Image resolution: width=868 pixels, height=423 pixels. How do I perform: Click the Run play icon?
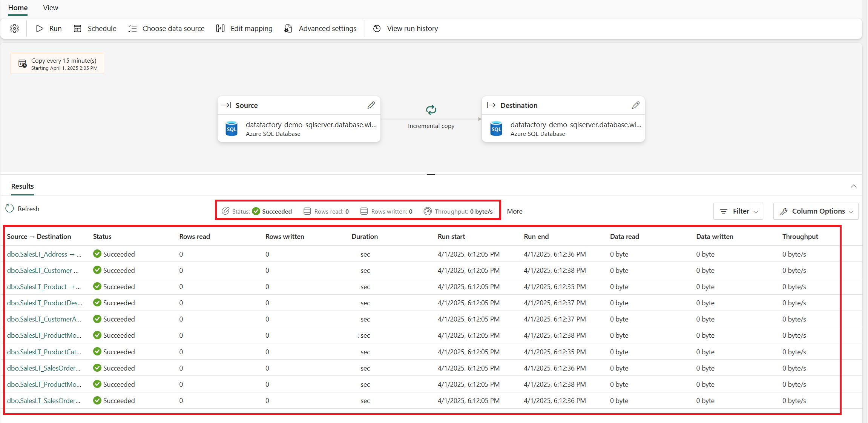click(x=40, y=29)
